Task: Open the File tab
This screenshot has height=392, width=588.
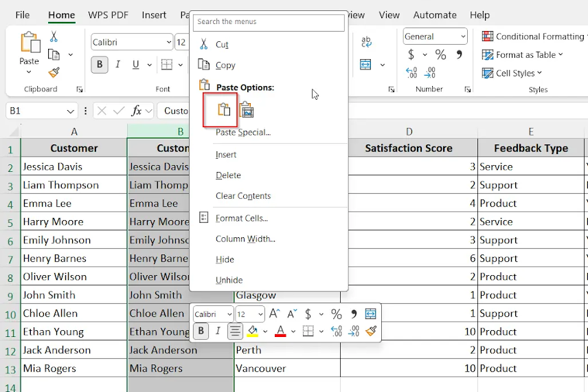Action: (x=23, y=15)
